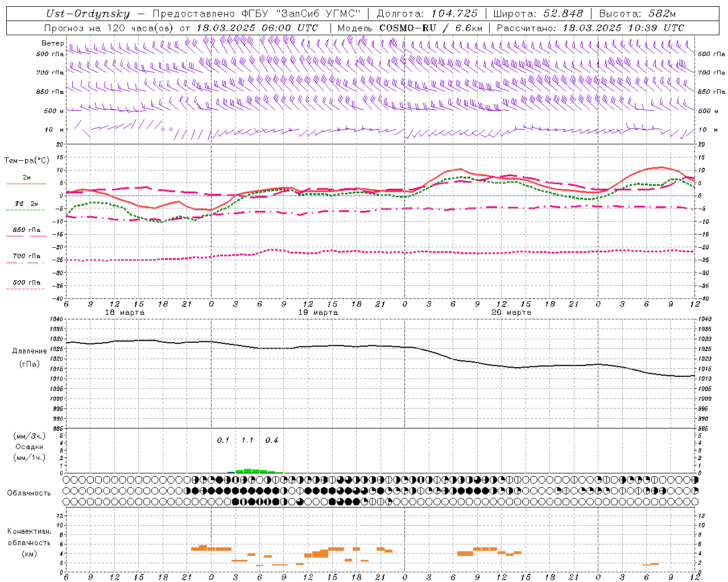Click the '1.1' precipitation amount
Viewport: 728px width, 582px height.
click(x=247, y=440)
